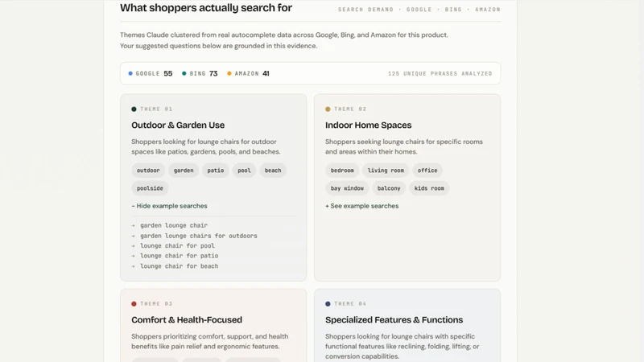Click the 'Outdoor & Garden Use' theme title

coord(178,125)
